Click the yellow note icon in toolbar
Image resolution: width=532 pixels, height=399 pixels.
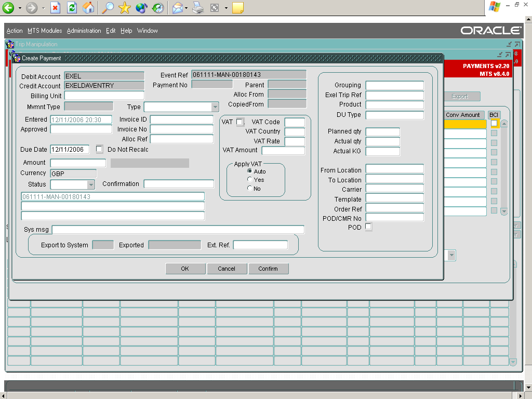tap(238, 7)
